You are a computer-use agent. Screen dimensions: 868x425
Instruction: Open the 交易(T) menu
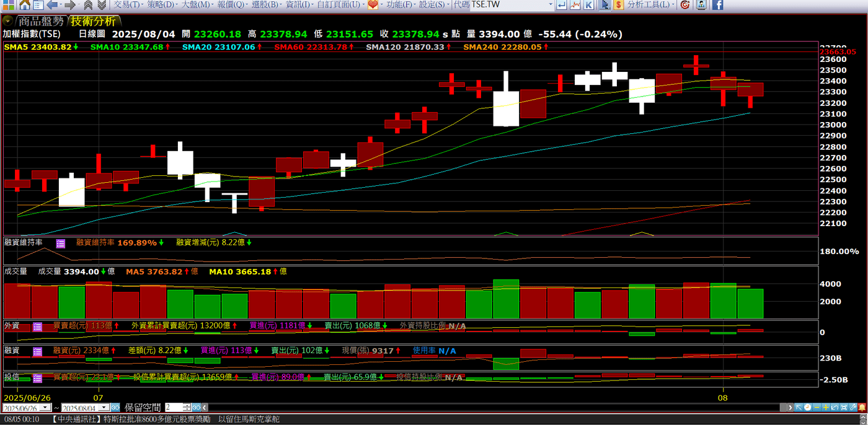[x=126, y=5]
